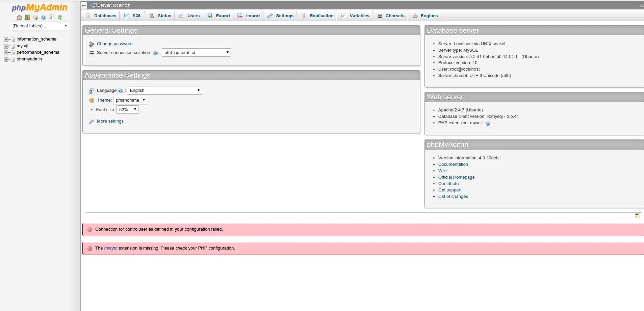Open the Engines tab
This screenshot has height=311, width=644.
pos(424,16)
